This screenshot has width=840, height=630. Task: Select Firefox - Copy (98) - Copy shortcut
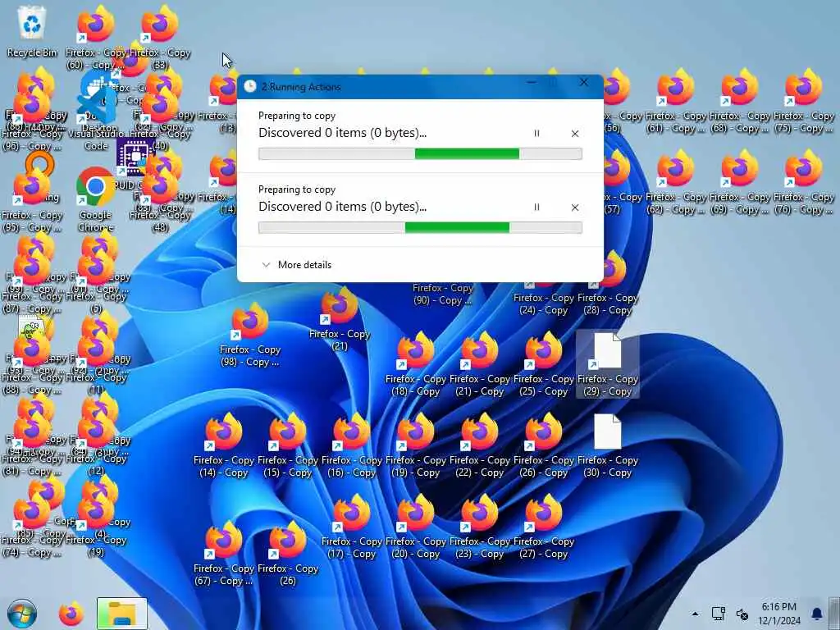(x=249, y=335)
